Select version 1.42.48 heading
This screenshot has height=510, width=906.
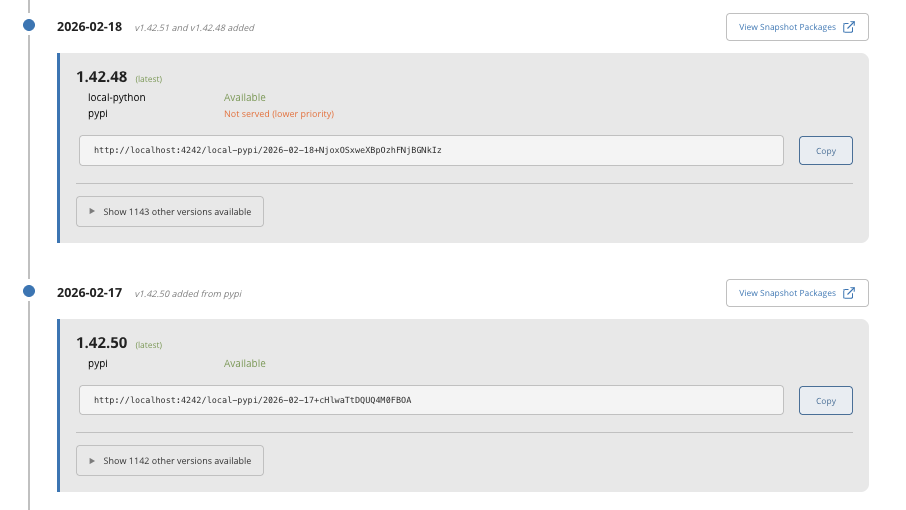[x=101, y=77]
